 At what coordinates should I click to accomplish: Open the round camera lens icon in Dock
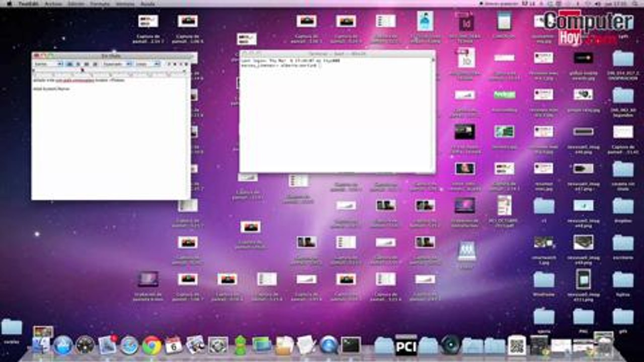pos(450,345)
